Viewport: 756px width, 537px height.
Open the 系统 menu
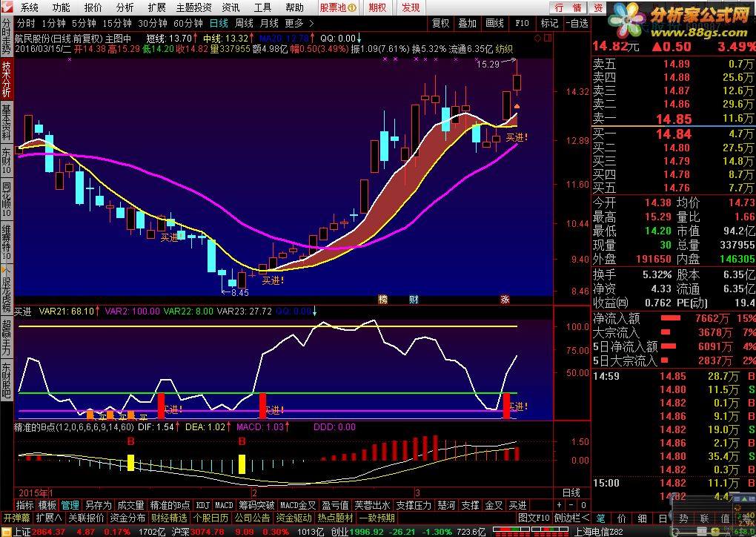(x=30, y=7)
